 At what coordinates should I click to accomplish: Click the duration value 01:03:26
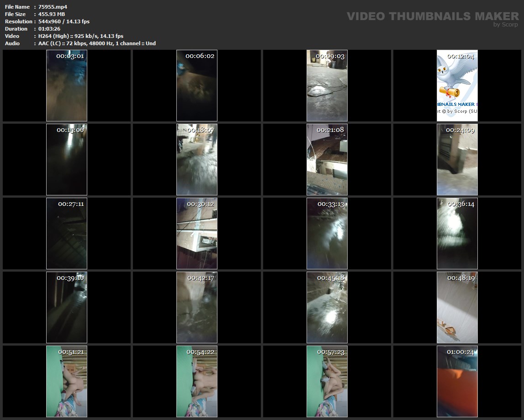(x=49, y=29)
